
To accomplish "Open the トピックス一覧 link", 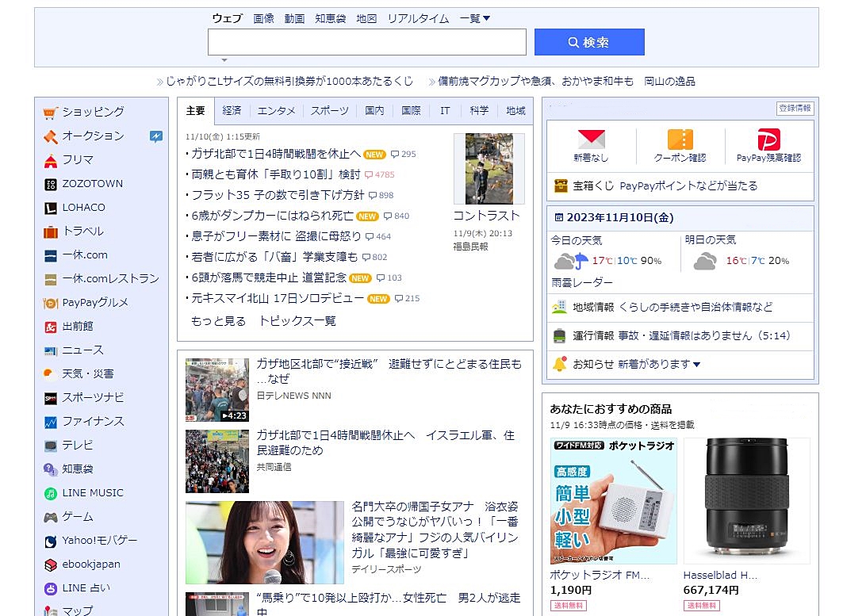I will 297,321.
